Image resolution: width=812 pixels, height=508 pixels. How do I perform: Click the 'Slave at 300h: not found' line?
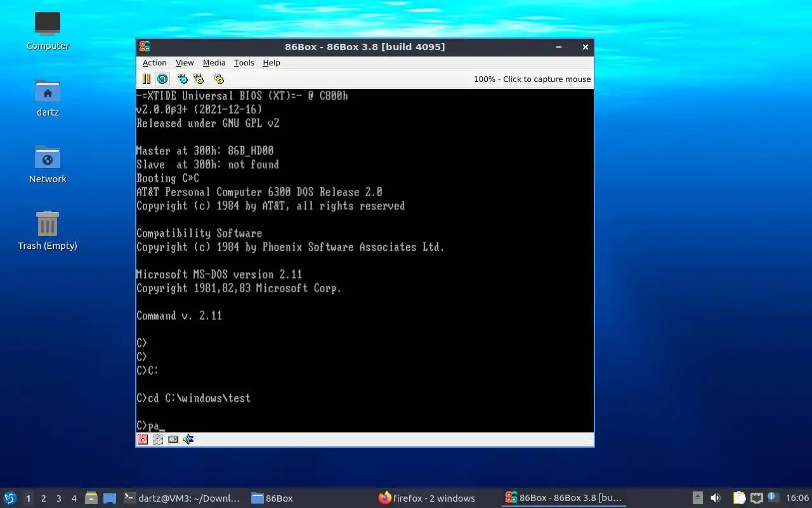tap(207, 164)
